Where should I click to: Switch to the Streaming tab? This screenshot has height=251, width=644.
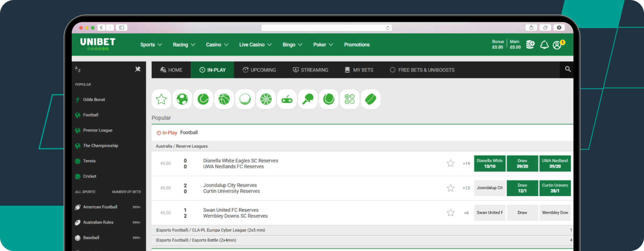(310, 70)
